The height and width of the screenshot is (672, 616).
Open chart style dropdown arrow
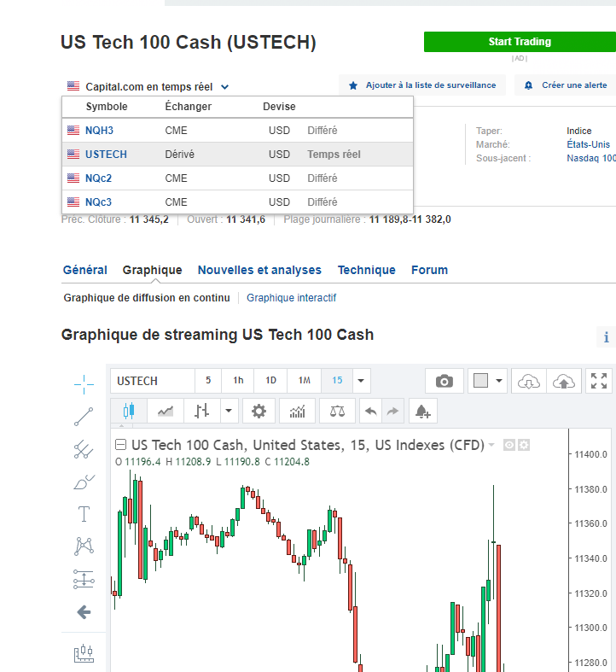229,411
